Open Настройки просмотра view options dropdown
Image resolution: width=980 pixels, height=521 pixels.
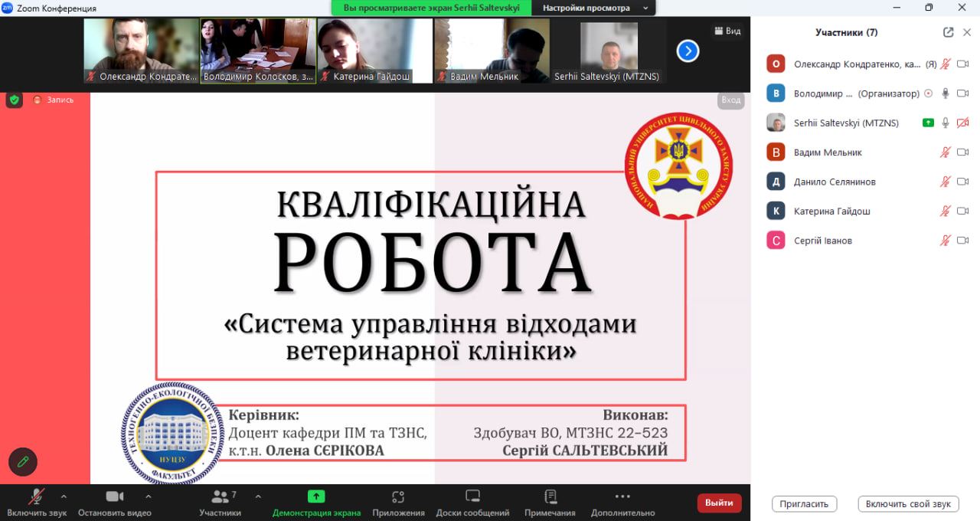point(593,8)
